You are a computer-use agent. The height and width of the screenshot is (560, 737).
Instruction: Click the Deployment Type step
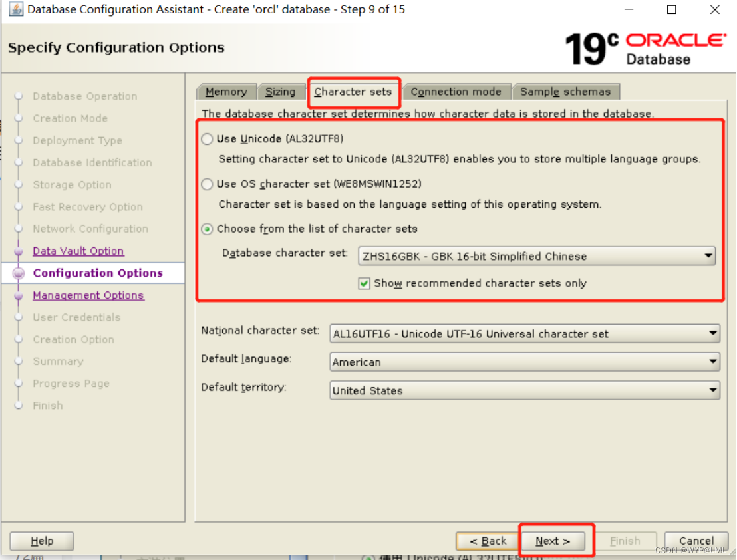click(78, 140)
